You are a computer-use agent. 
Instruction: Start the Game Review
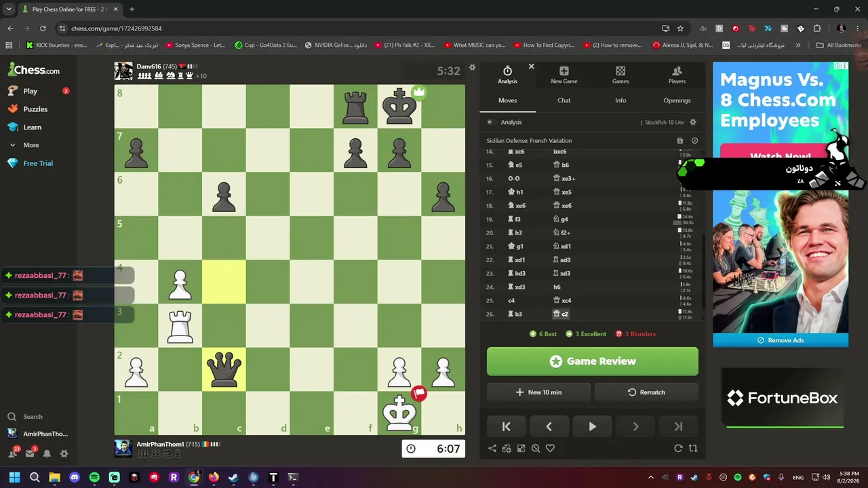point(593,361)
